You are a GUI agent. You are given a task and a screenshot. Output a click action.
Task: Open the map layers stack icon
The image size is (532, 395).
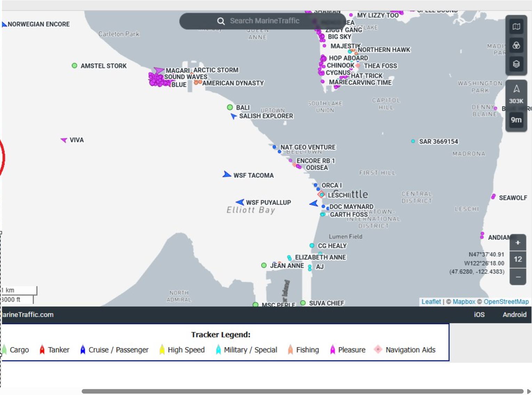pyautogui.click(x=516, y=64)
